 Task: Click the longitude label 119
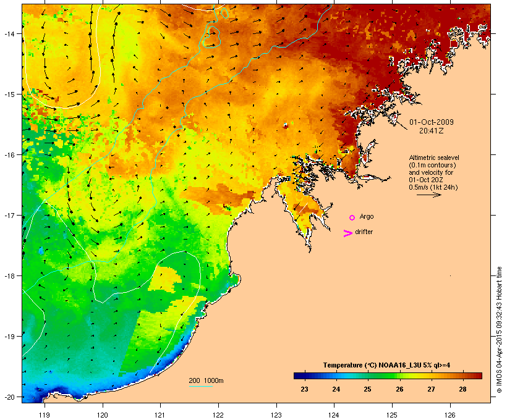pos(45,415)
